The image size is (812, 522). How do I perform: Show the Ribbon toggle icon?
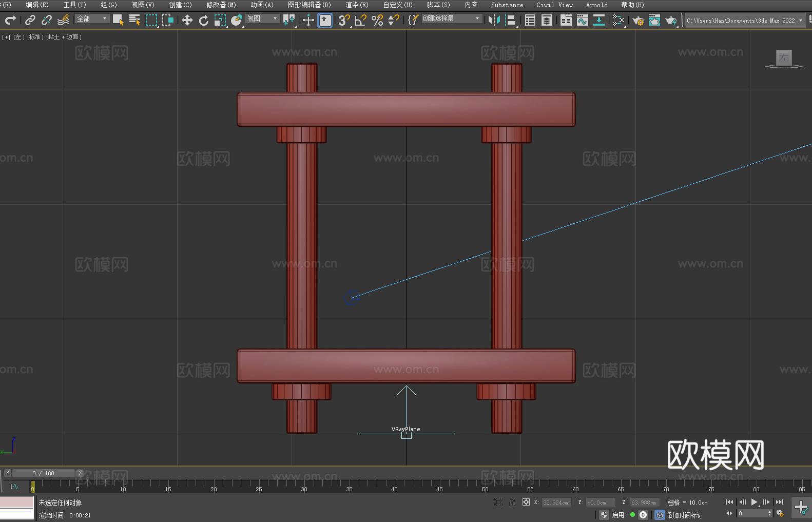pyautogui.click(x=566, y=20)
